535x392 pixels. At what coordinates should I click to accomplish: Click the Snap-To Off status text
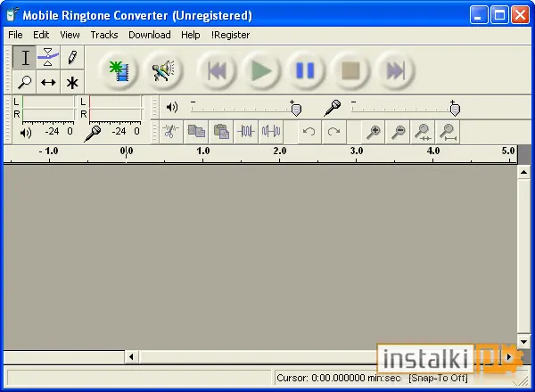(x=438, y=378)
